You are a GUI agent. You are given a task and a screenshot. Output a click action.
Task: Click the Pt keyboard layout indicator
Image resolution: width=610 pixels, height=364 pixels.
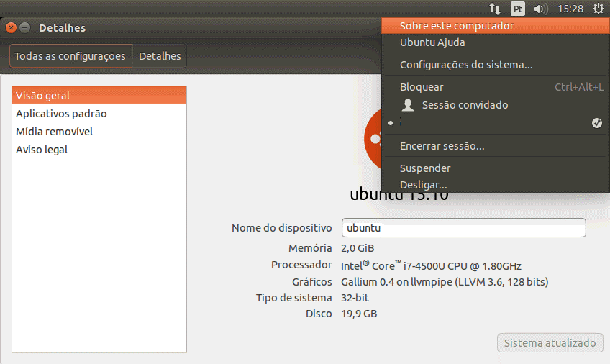point(518,9)
